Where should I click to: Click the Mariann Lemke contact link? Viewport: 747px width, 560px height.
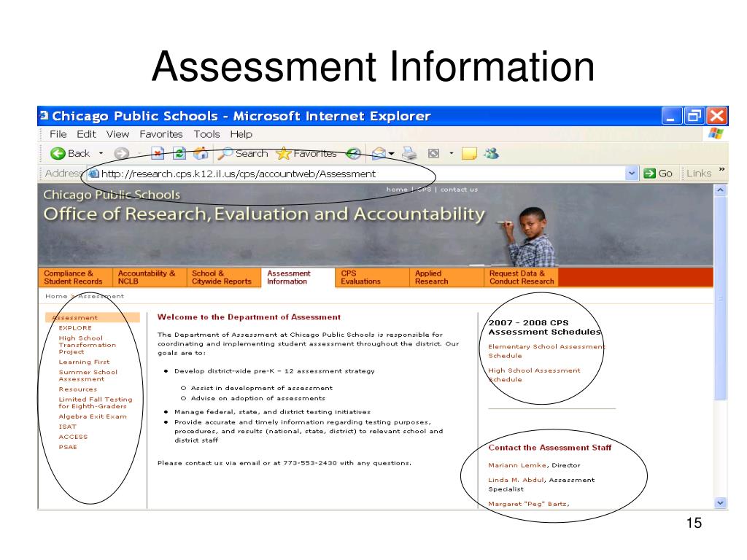[517, 465]
